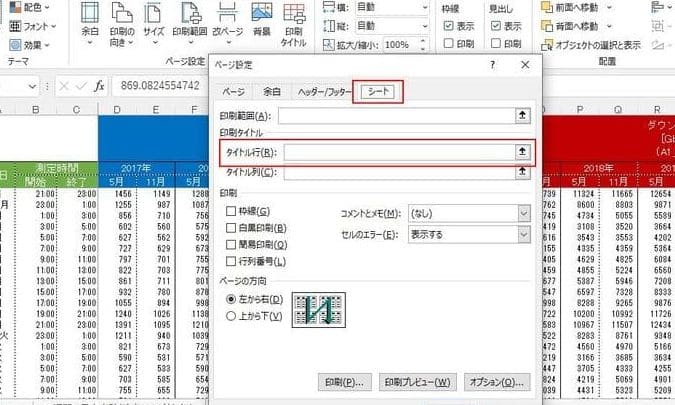Click the collapse icon beside 印刷範囲 field
The image size is (675, 405).
(520, 116)
